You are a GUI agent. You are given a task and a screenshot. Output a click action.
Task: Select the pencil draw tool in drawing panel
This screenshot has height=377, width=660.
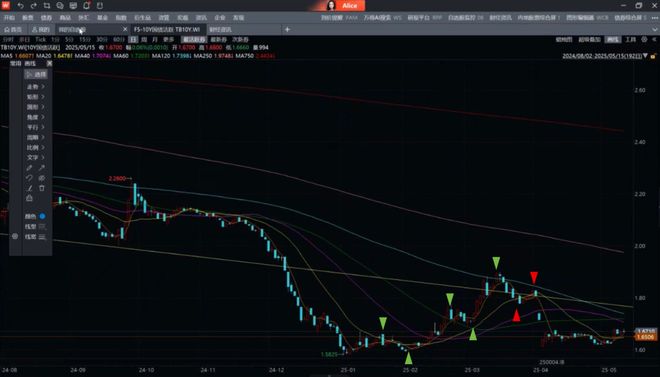pyautogui.click(x=29, y=168)
